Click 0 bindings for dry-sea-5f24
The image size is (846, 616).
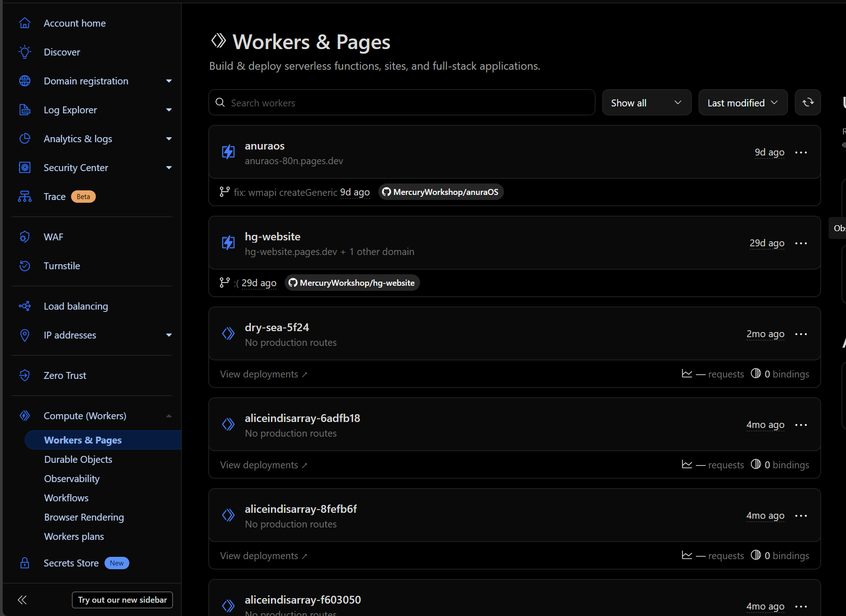(780, 374)
